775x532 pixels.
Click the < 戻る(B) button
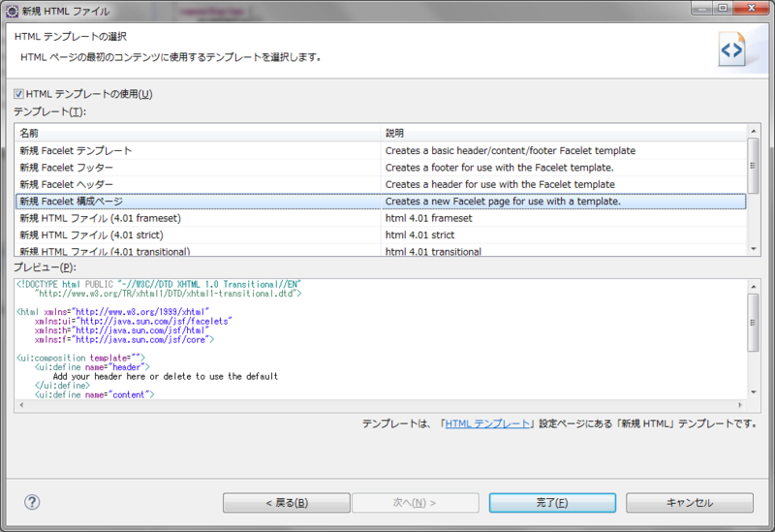coord(287,503)
